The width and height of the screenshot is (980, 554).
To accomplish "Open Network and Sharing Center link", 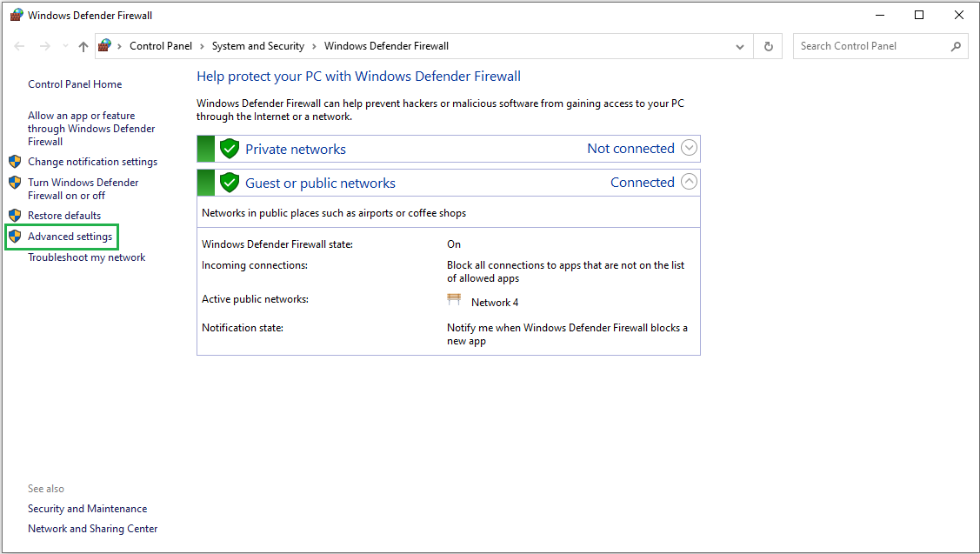I will tap(92, 529).
